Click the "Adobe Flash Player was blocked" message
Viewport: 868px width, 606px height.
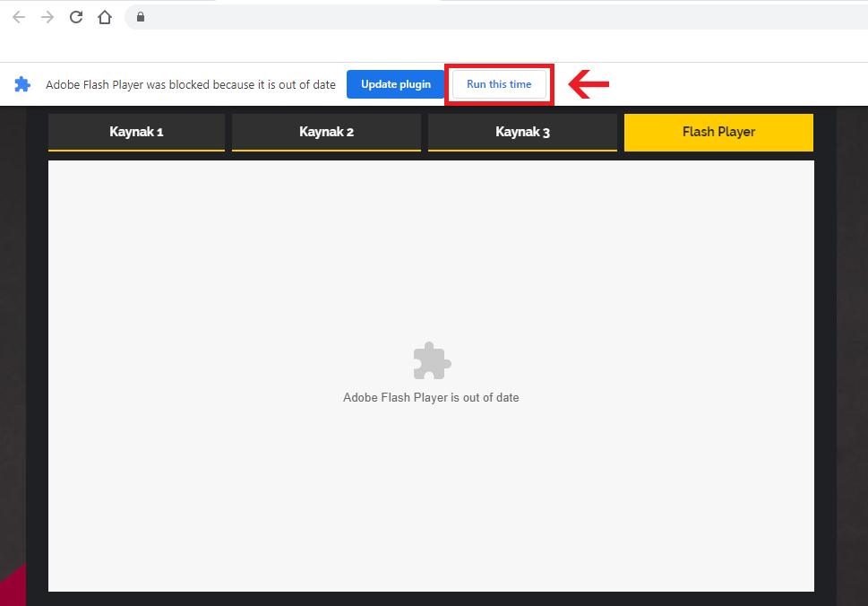click(x=191, y=85)
